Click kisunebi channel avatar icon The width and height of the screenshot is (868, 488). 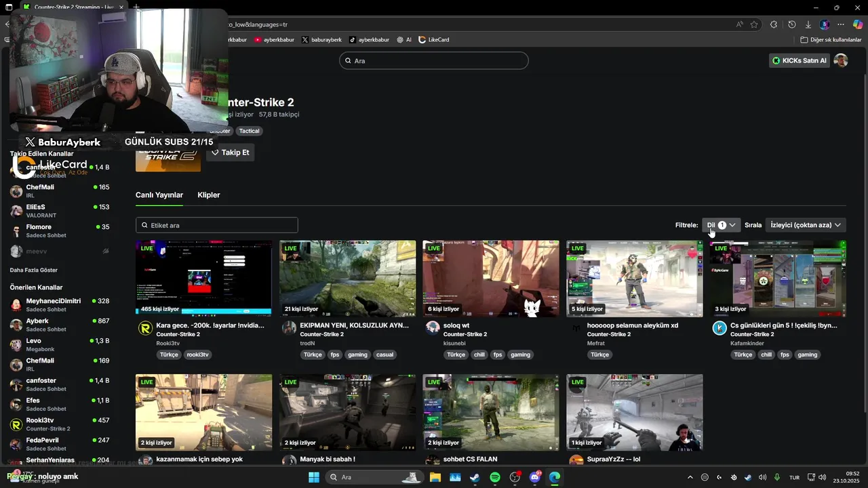(433, 329)
